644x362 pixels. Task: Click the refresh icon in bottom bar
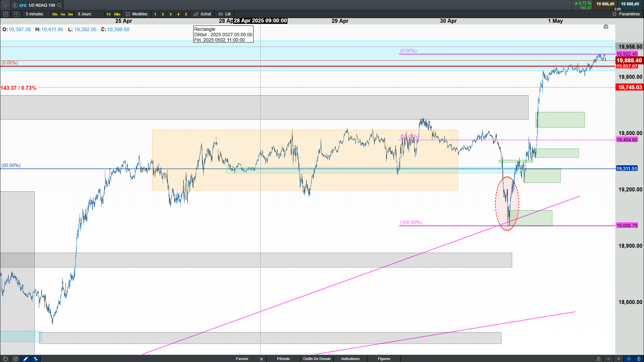click(5, 359)
